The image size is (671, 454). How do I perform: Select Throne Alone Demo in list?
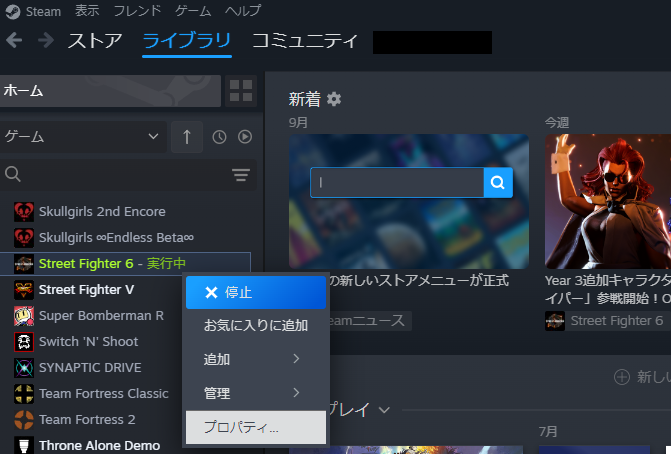pyautogui.click(x=100, y=445)
